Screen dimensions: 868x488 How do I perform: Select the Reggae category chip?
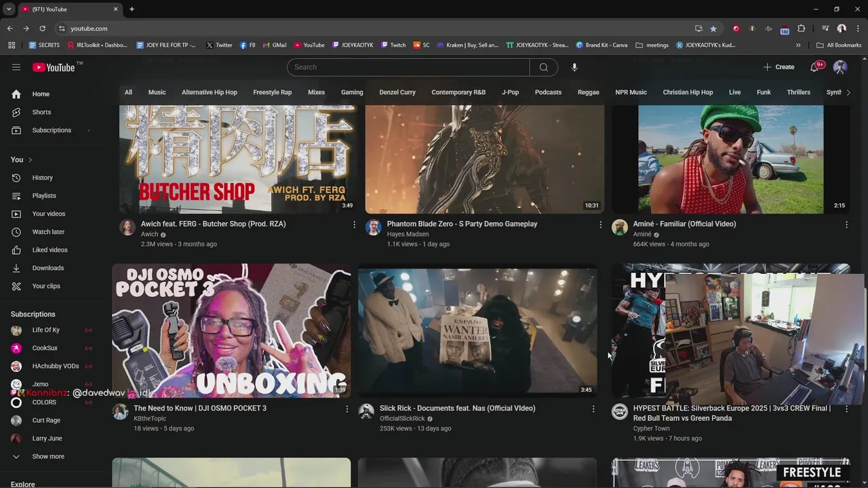[x=589, y=92]
